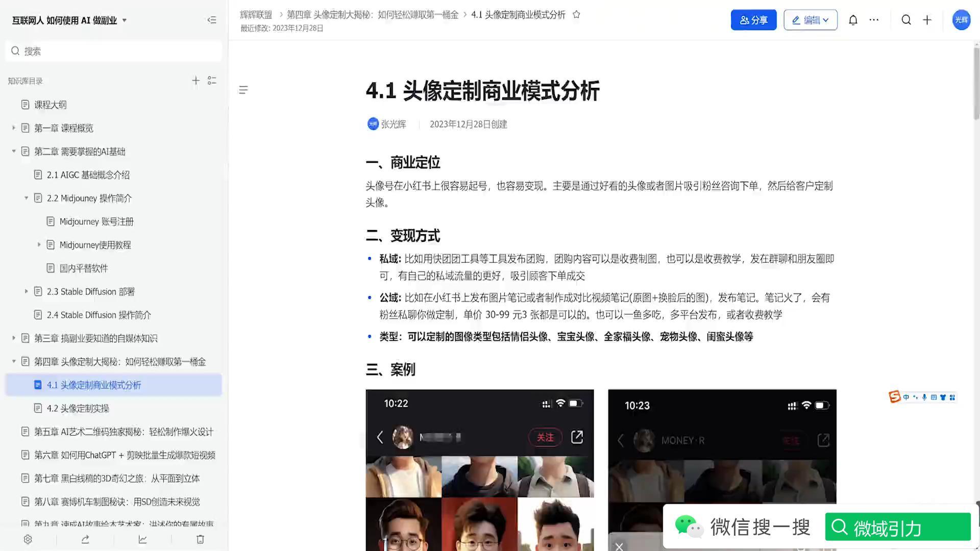Image resolution: width=980 pixels, height=551 pixels.
Task: Open the Sogou toolbox grid icon
Action: (952, 397)
